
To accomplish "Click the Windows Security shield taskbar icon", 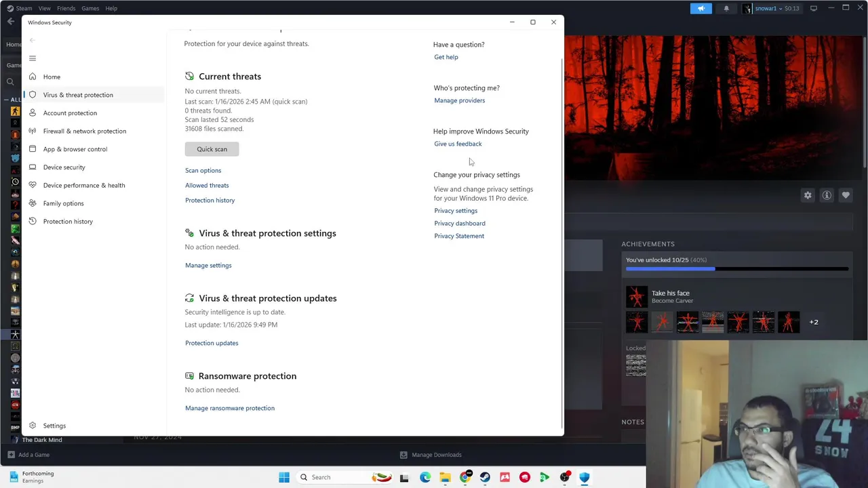I will tap(585, 477).
